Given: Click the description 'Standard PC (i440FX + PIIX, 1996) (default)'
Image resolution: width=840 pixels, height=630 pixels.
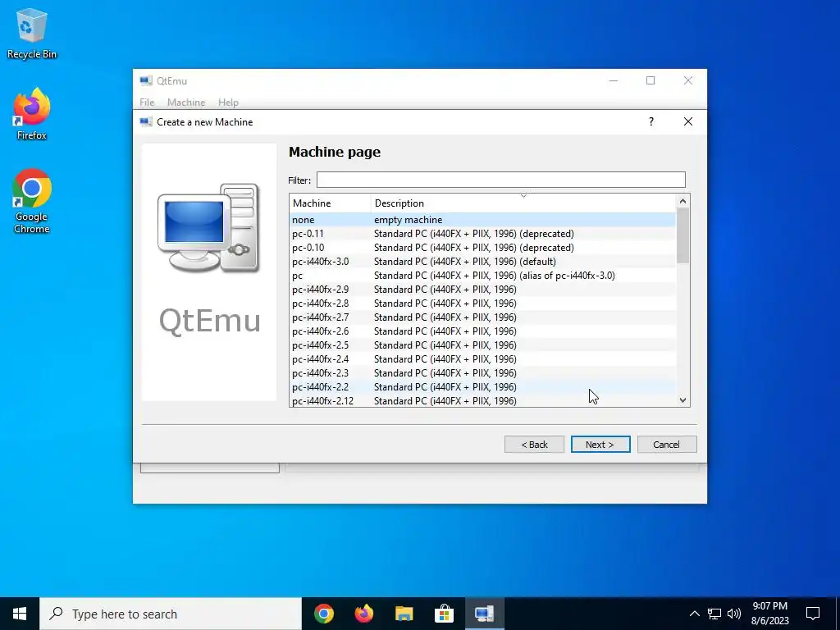Looking at the screenshot, I should (x=464, y=262).
